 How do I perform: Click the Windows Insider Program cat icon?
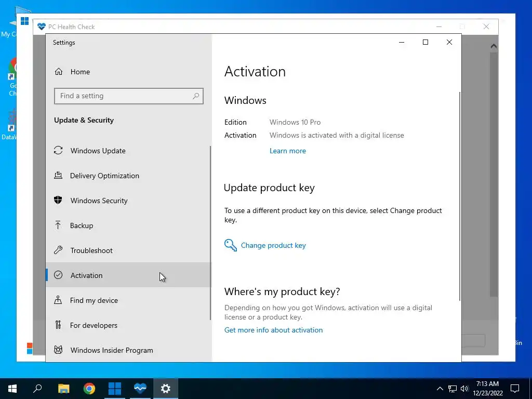click(x=58, y=350)
